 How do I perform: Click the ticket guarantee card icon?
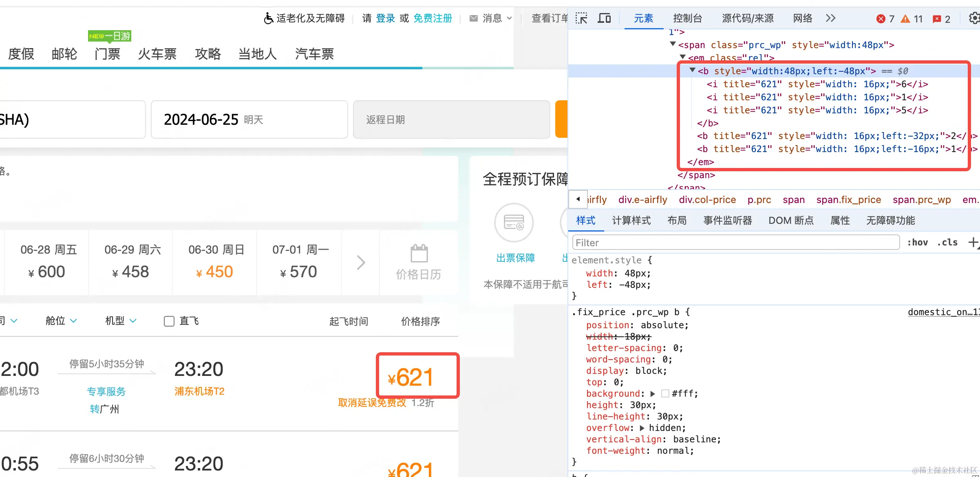514,223
